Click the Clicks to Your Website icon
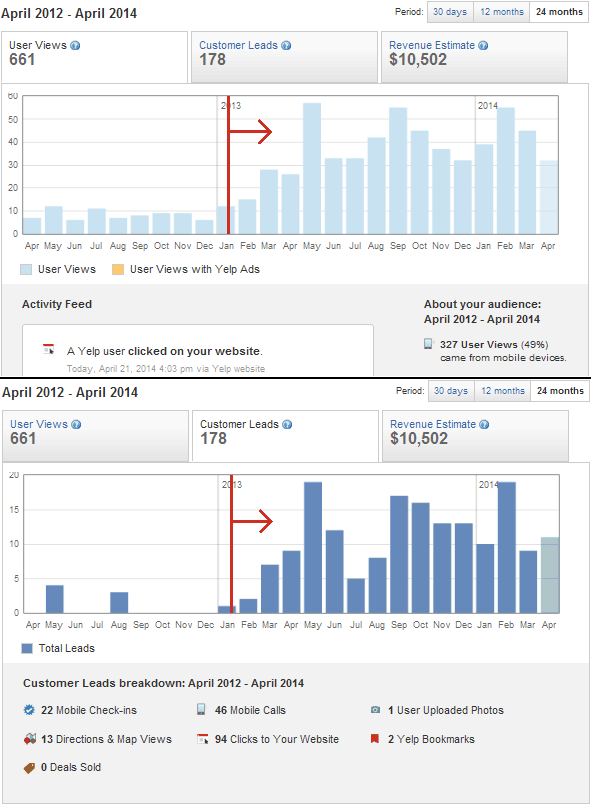 [x=203, y=739]
